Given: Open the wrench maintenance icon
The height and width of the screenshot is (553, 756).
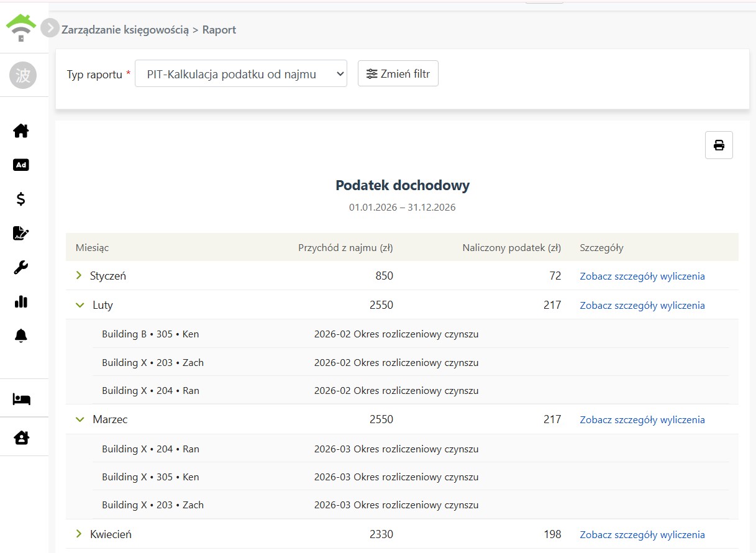Looking at the screenshot, I should 21,267.
